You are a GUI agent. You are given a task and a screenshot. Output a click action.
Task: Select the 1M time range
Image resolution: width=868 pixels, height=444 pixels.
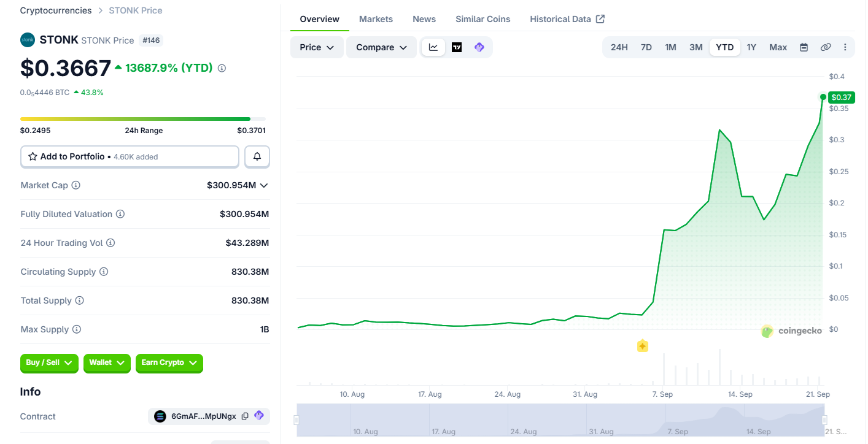pos(670,47)
